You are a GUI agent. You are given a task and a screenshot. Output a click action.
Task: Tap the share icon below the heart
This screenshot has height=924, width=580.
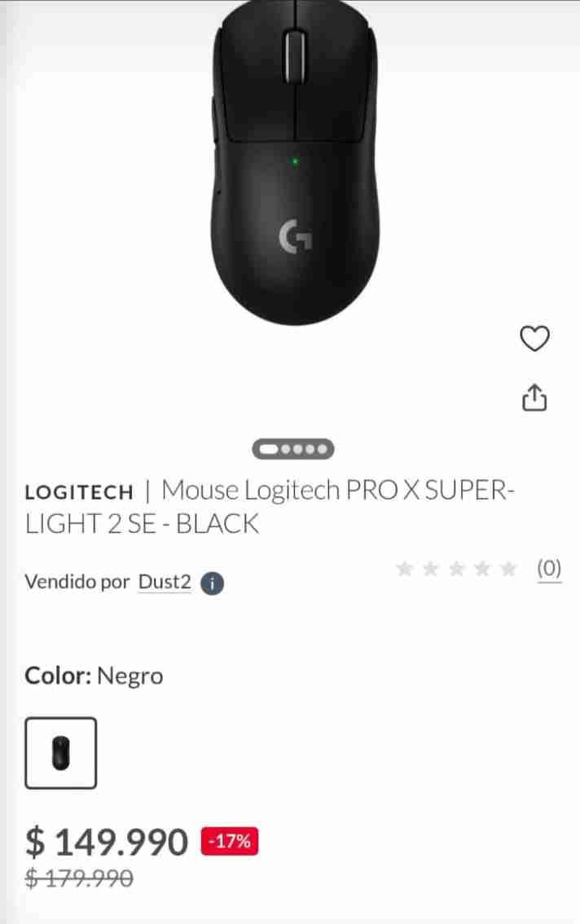tap(535, 398)
